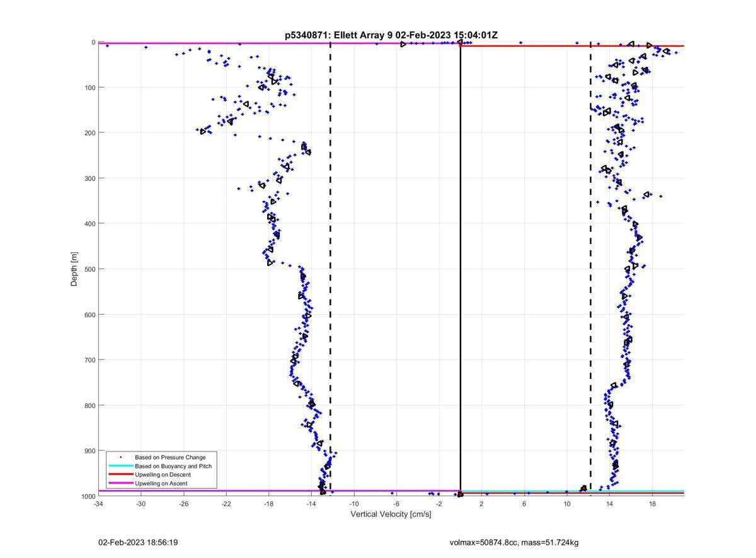756x558 pixels.
Task: Click the depth tick label 800
Action: (89, 405)
